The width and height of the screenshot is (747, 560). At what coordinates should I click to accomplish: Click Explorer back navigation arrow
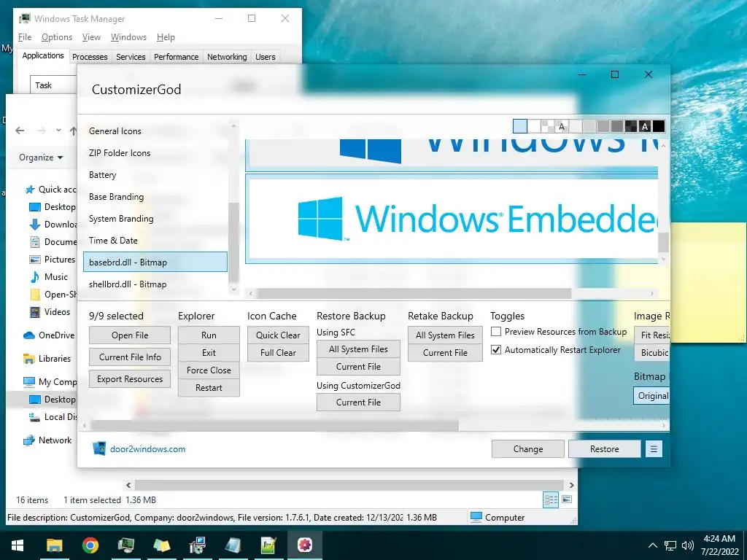click(x=20, y=131)
